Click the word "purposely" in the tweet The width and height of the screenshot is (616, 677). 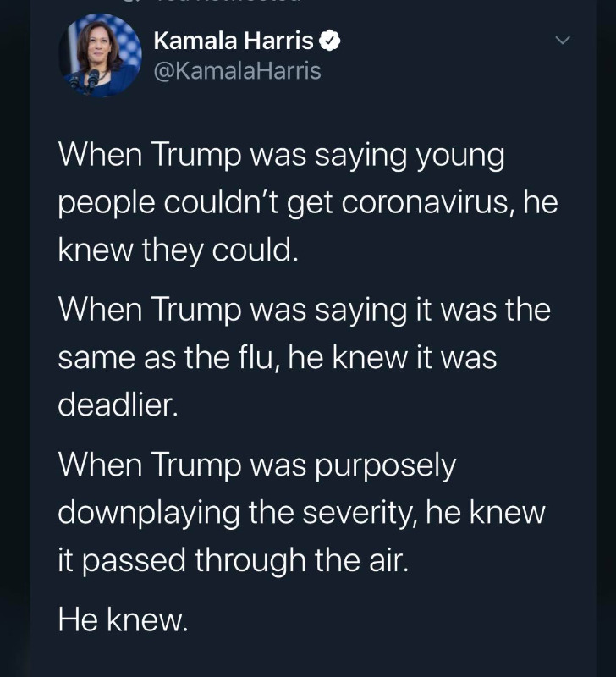[388, 465]
